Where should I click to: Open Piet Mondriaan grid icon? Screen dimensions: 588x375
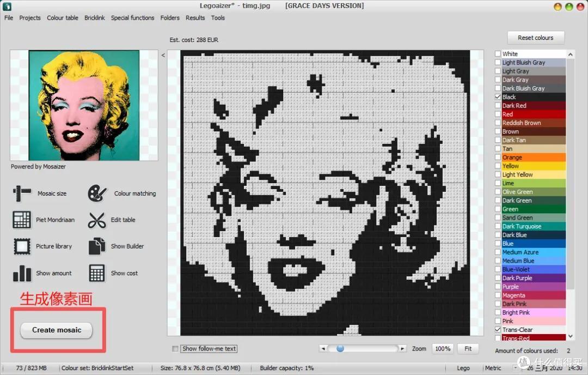(22, 220)
